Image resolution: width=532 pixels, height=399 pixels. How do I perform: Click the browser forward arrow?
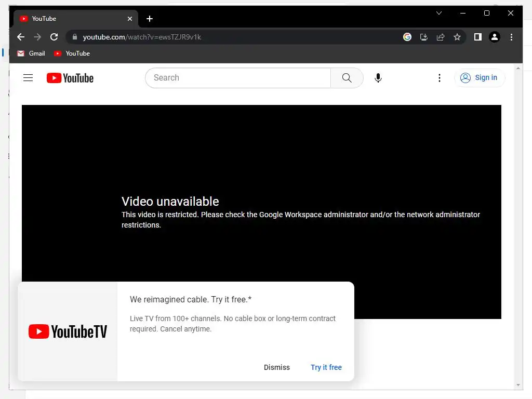[37, 37]
